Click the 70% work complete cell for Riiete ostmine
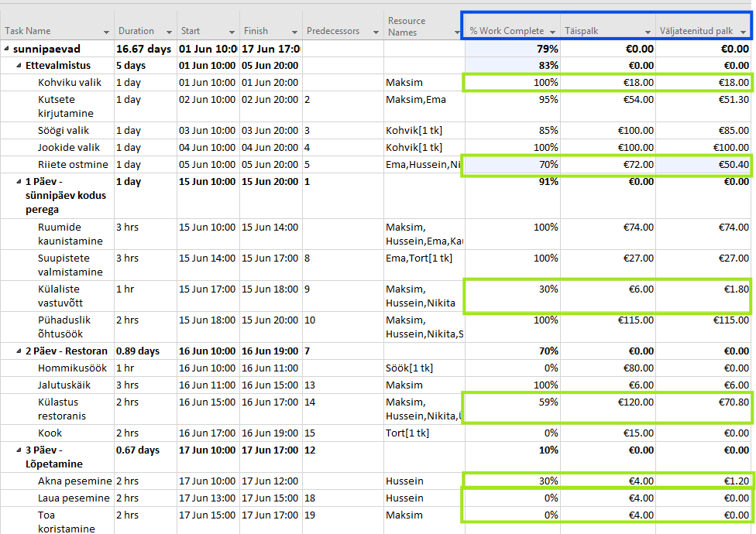The height and width of the screenshot is (534, 756). click(x=512, y=164)
